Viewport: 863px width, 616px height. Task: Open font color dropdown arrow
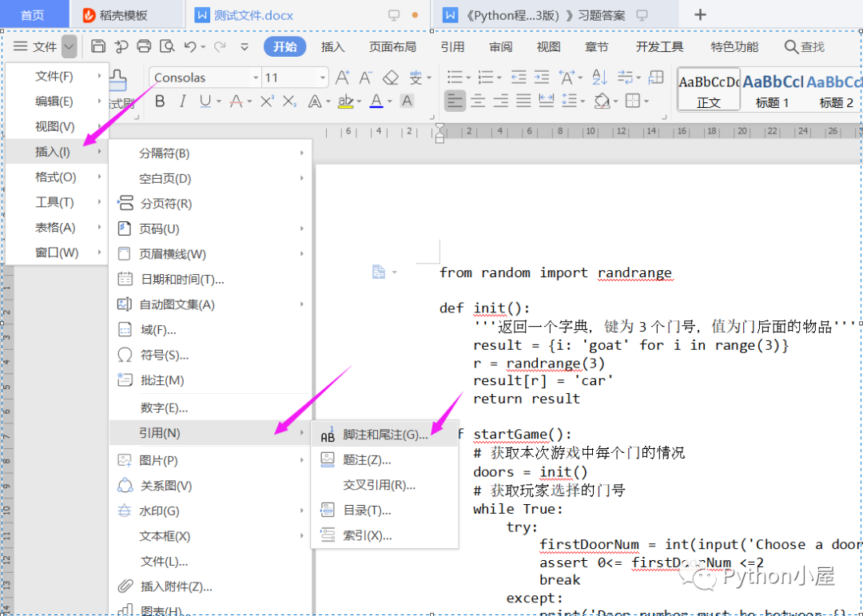click(x=390, y=101)
